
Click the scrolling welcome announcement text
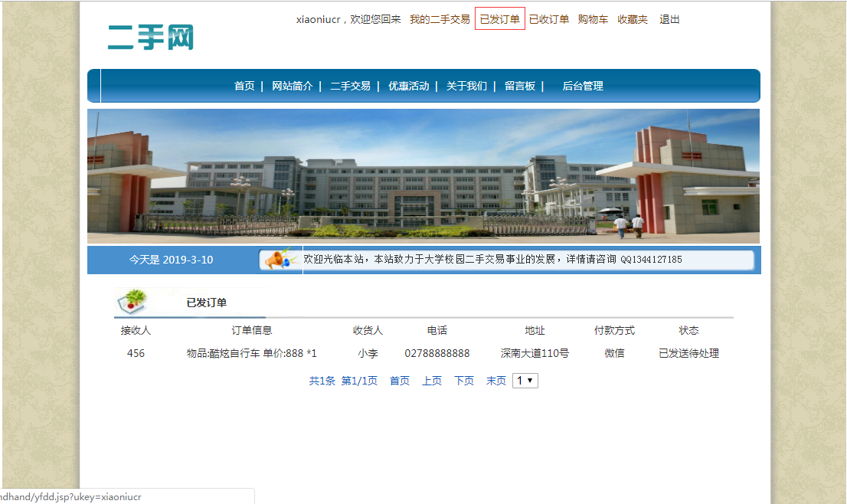coord(492,260)
